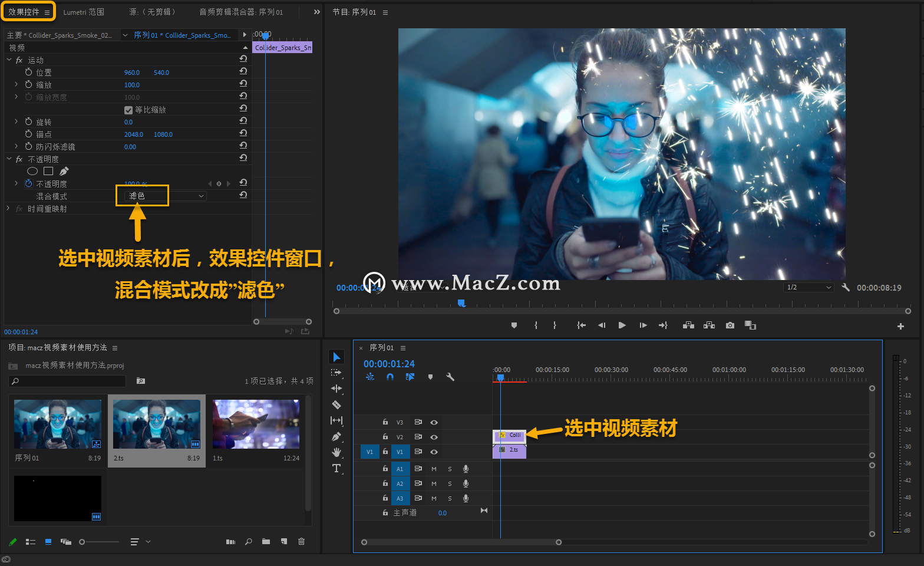Click the free draw bezier mask pen

click(x=64, y=171)
